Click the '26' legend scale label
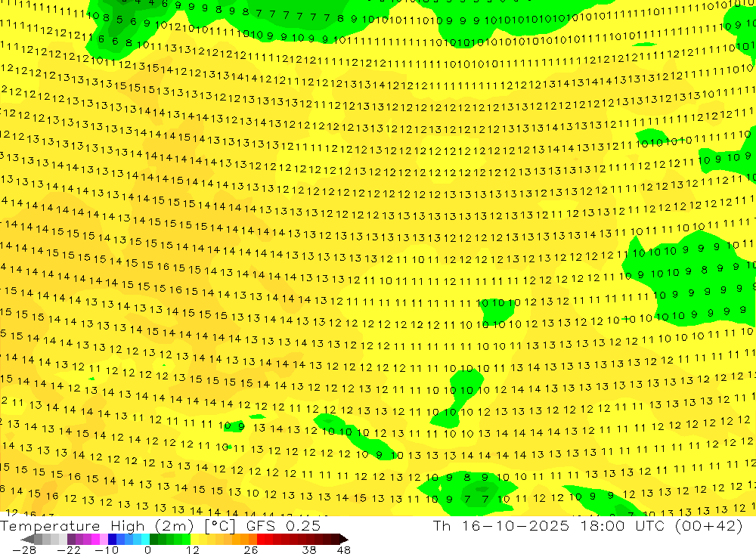This screenshot has width=756, height=554. pyautogui.click(x=251, y=549)
